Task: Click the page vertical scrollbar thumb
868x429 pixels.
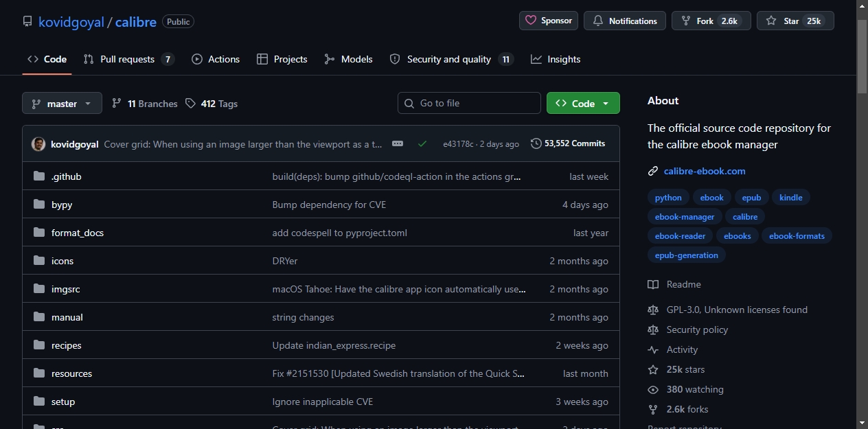Action: [863, 56]
